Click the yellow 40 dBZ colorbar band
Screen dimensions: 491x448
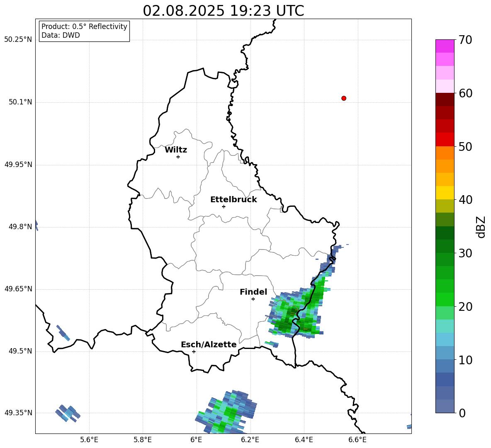coord(445,193)
